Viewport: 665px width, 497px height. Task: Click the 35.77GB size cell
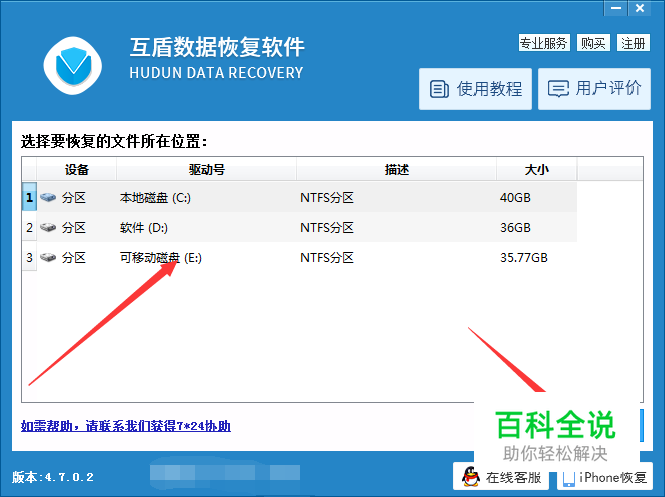(x=524, y=257)
